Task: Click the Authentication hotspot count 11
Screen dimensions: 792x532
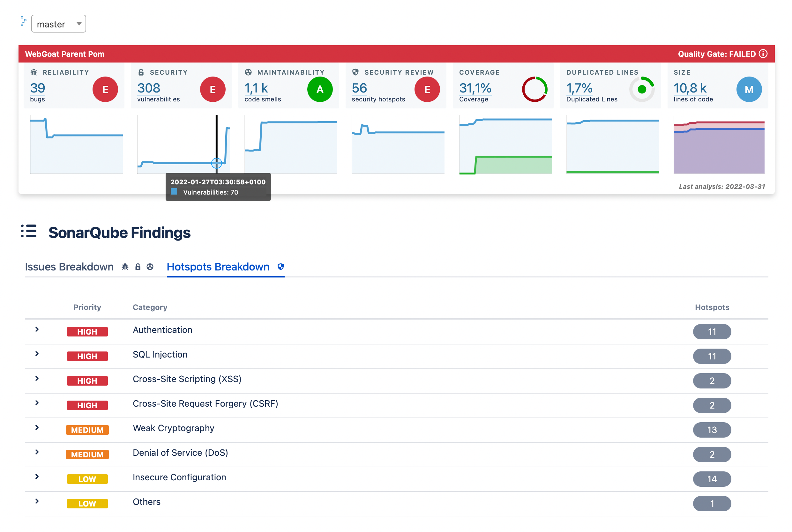Action: coord(712,332)
